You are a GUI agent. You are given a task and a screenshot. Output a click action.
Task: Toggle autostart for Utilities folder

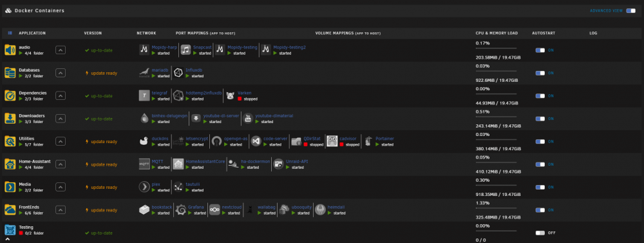coord(540,141)
